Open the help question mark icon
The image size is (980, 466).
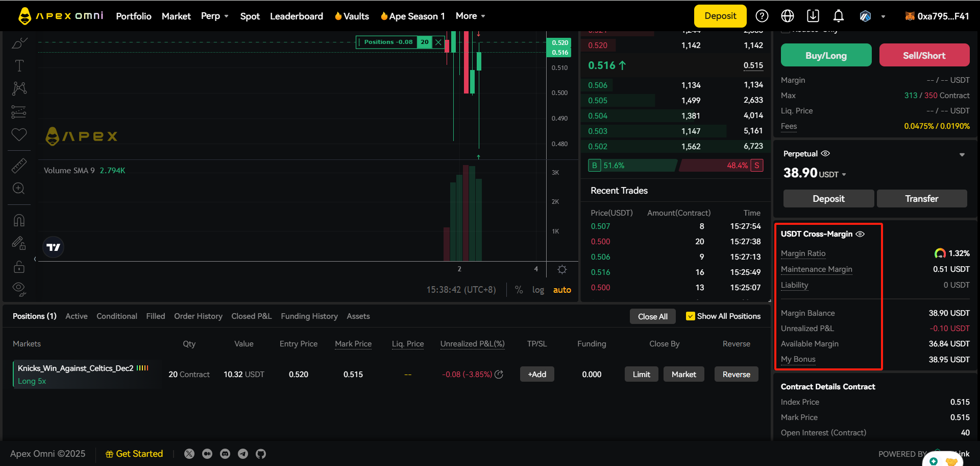pos(762,16)
